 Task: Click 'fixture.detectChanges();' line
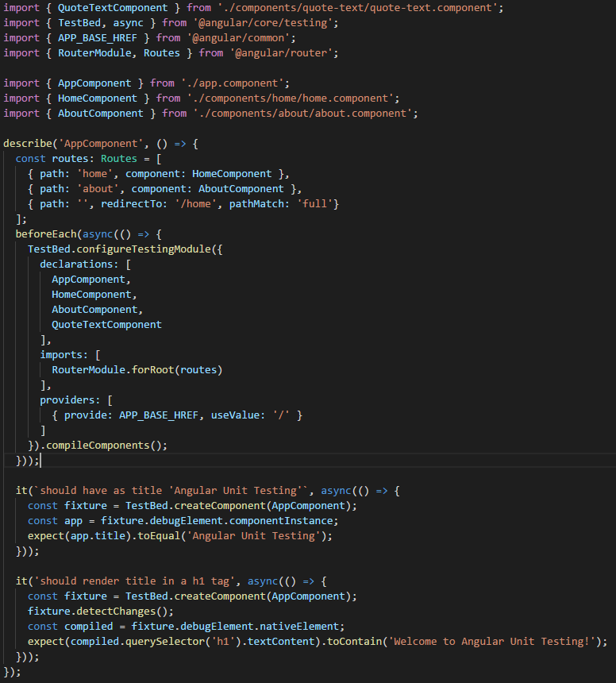point(101,612)
